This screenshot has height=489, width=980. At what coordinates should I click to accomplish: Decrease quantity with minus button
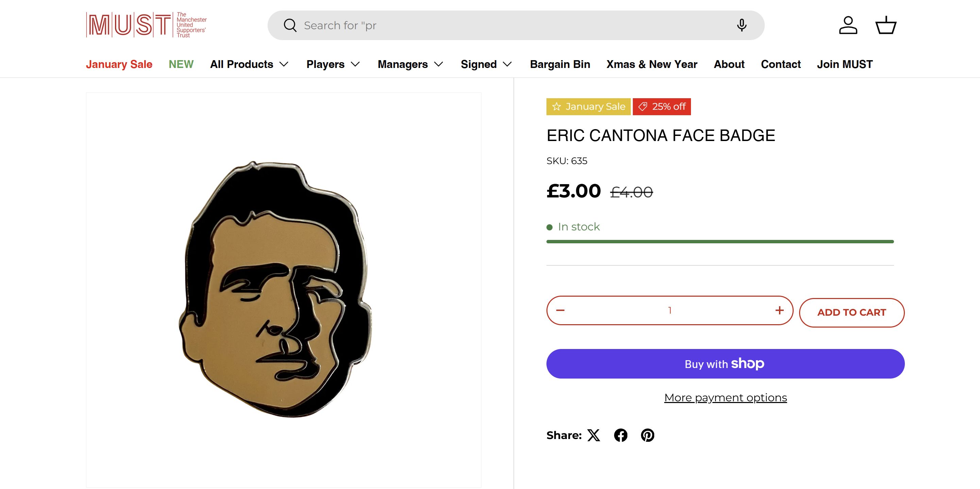(x=560, y=310)
